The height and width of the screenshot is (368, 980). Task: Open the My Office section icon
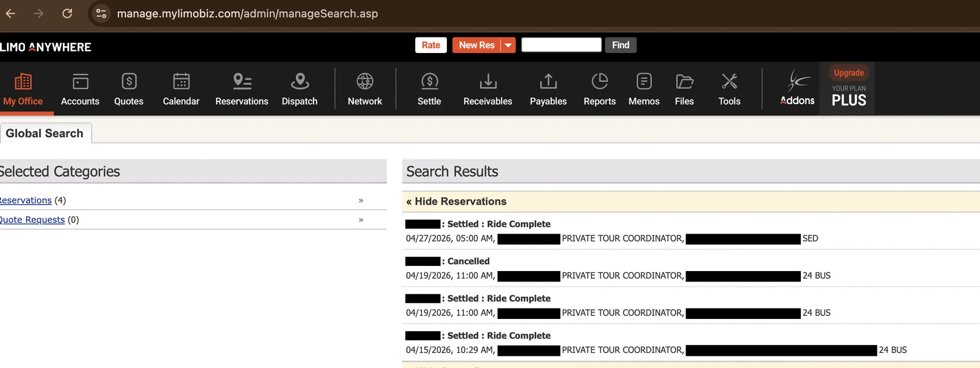(23, 81)
